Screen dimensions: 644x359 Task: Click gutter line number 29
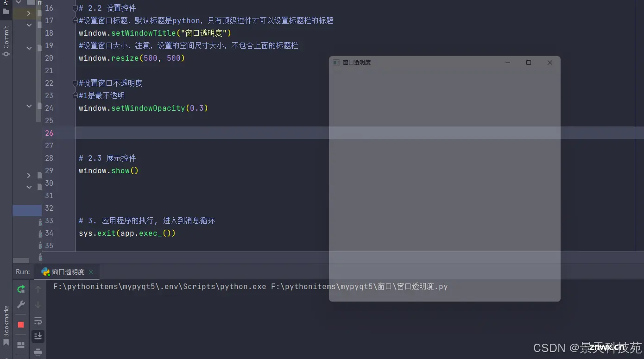click(49, 170)
